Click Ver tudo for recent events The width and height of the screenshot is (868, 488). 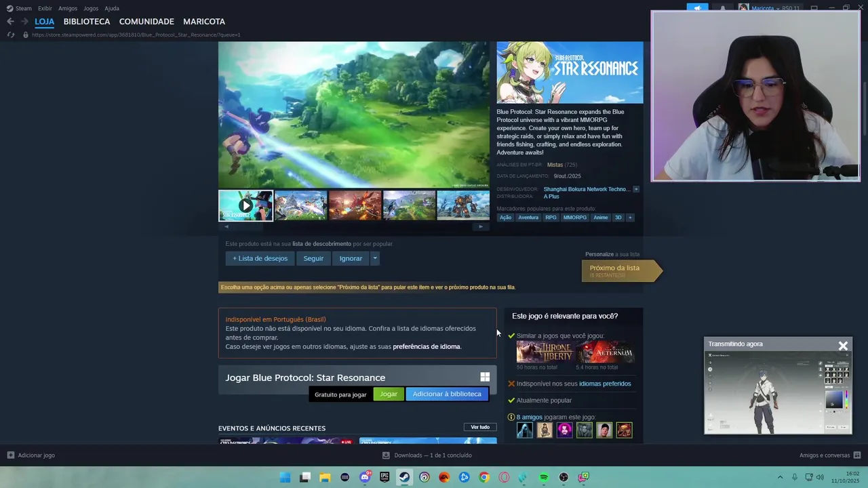[480, 427]
